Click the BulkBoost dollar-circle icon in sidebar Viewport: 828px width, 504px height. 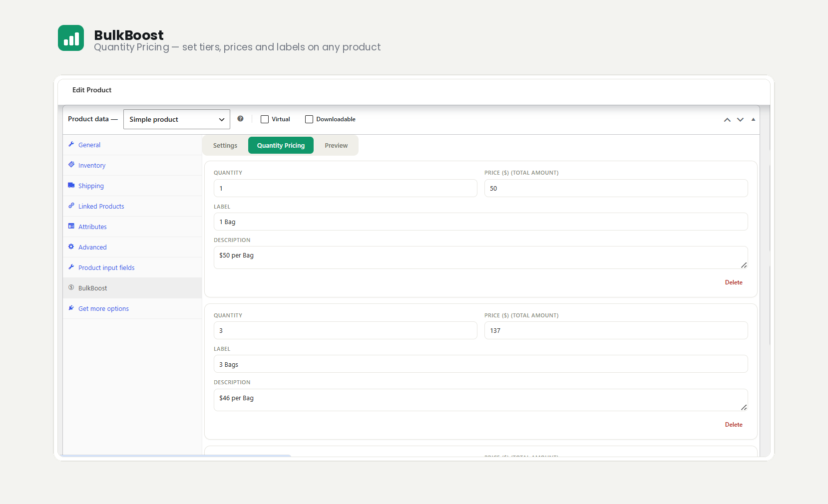click(x=71, y=287)
